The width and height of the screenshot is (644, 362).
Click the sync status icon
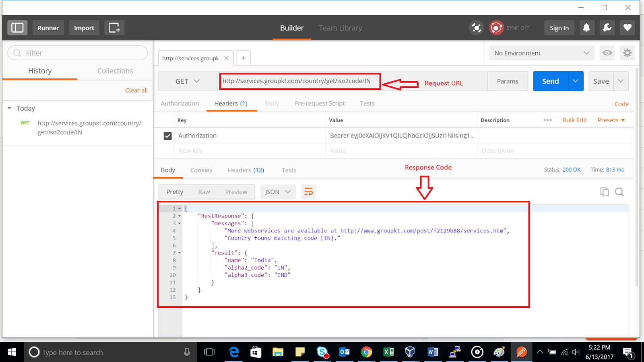point(496,28)
